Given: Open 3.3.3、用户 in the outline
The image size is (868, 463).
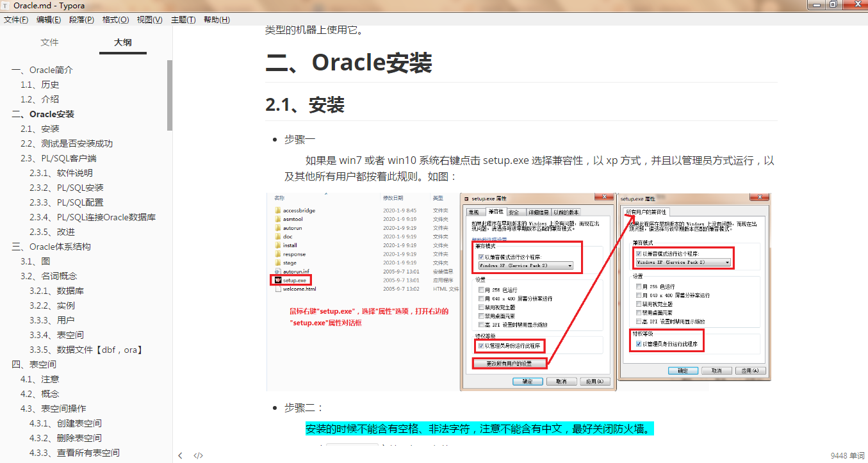Looking at the screenshot, I should point(52,320).
